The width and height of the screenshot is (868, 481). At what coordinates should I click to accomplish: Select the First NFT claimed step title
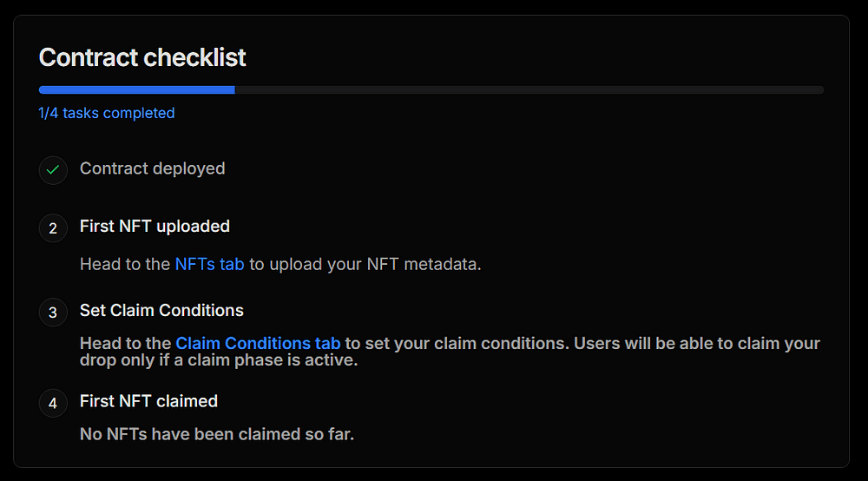(x=149, y=401)
